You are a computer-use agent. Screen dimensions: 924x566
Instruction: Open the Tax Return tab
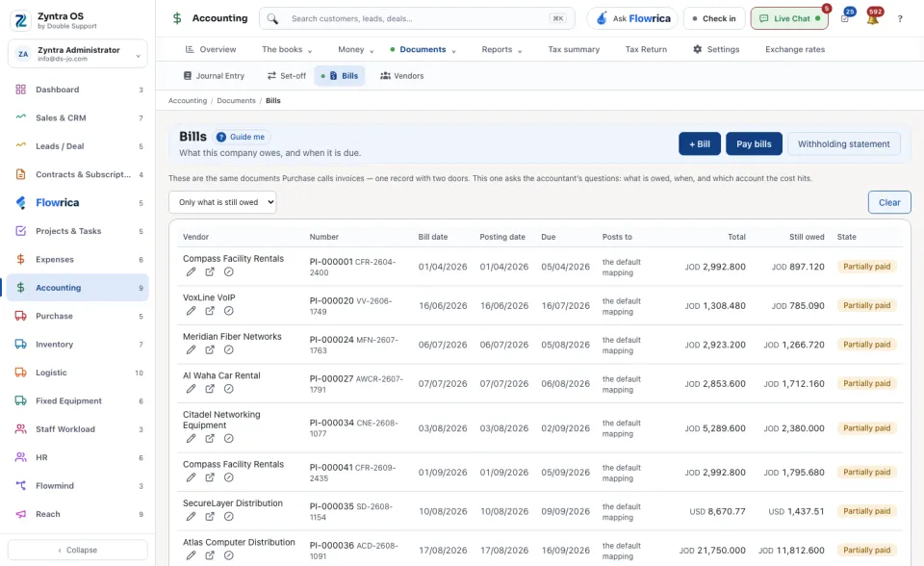click(x=646, y=49)
